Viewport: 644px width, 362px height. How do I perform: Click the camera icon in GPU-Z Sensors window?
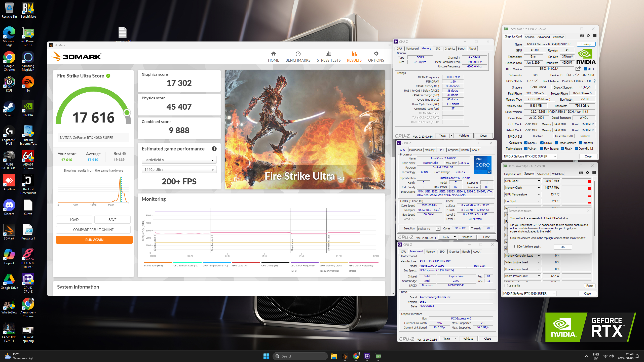click(581, 173)
